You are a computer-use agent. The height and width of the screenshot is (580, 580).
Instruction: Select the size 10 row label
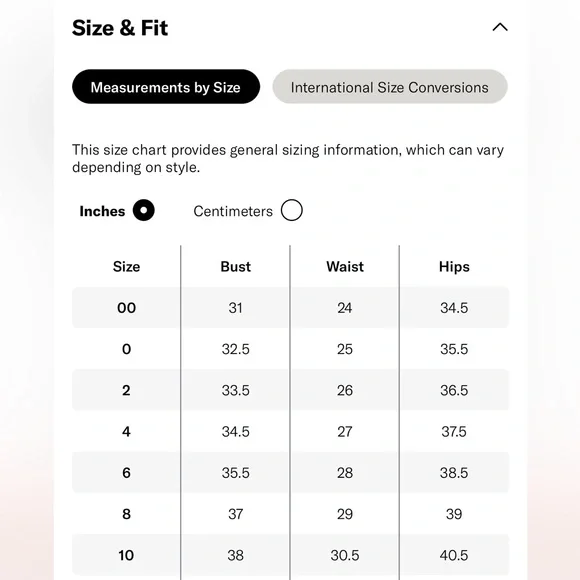pyautogui.click(x=126, y=555)
